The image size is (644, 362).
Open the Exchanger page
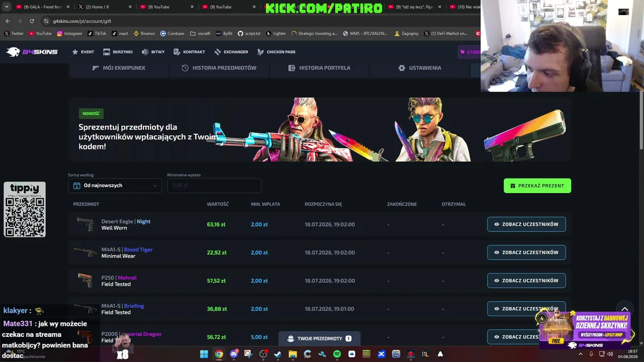(231, 52)
